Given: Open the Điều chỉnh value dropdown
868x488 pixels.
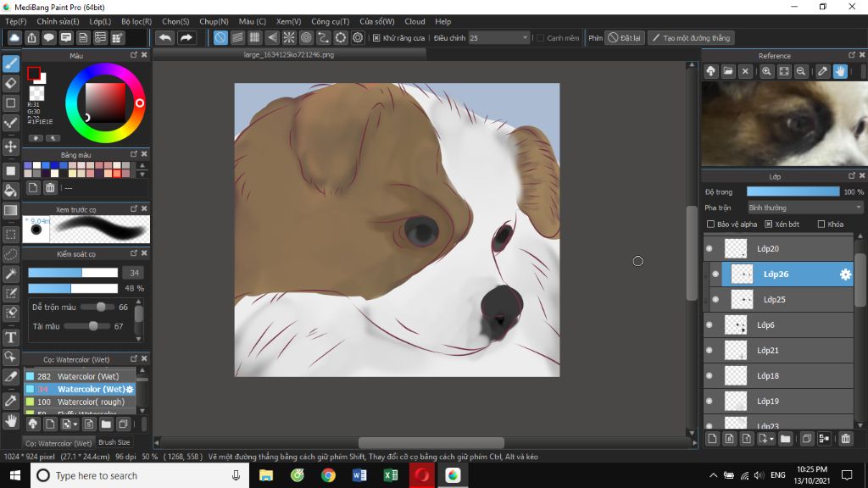Looking at the screenshot, I should [x=526, y=38].
